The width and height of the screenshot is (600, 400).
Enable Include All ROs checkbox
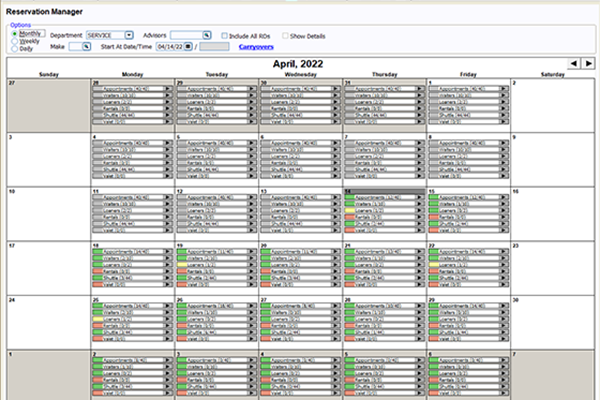[224, 36]
